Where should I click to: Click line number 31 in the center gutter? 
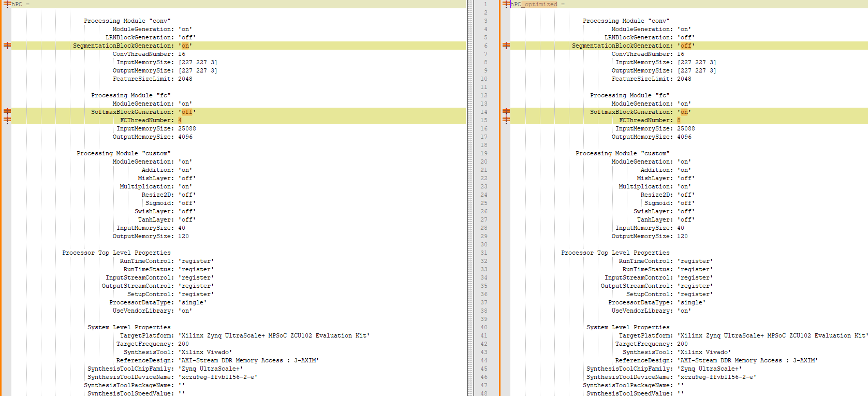pyautogui.click(x=484, y=253)
